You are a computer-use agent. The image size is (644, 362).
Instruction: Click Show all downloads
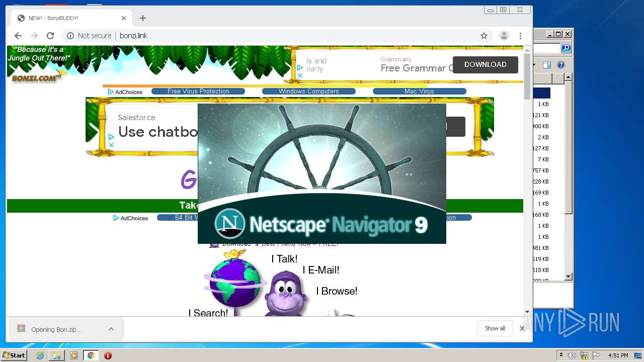coord(495,328)
